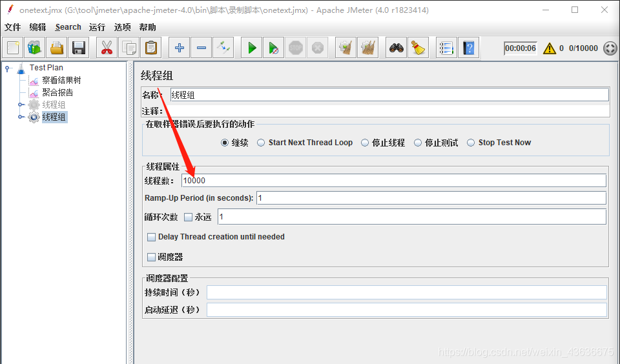Open the 编辑 menu
620x364 pixels.
[x=37, y=27]
